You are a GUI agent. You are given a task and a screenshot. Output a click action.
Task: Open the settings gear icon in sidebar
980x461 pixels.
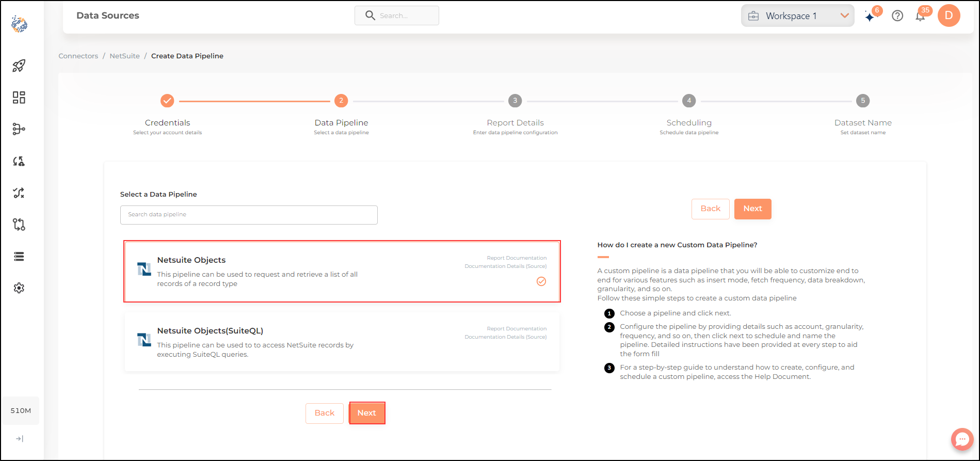[x=19, y=288]
